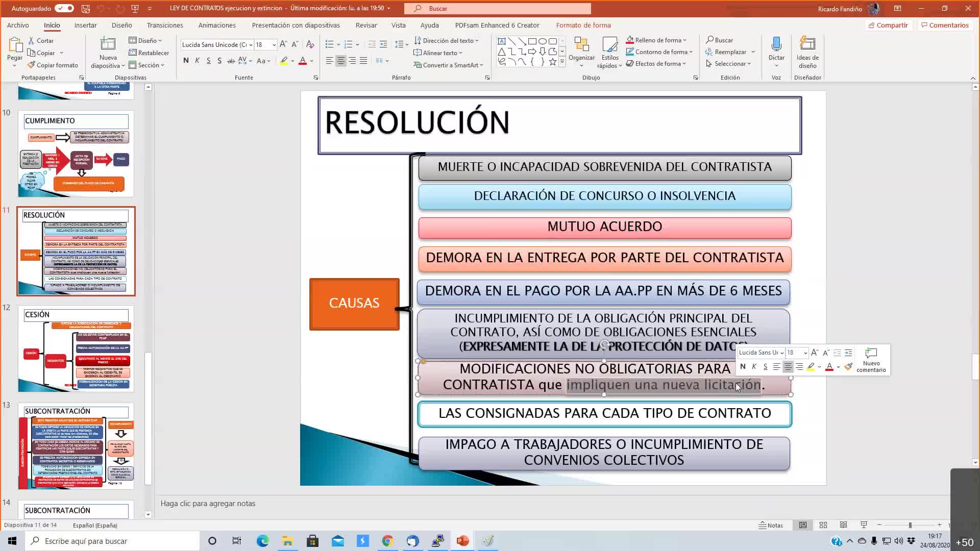Click Seleccionar dropdown
The width and height of the screenshot is (980, 551).
pos(728,63)
